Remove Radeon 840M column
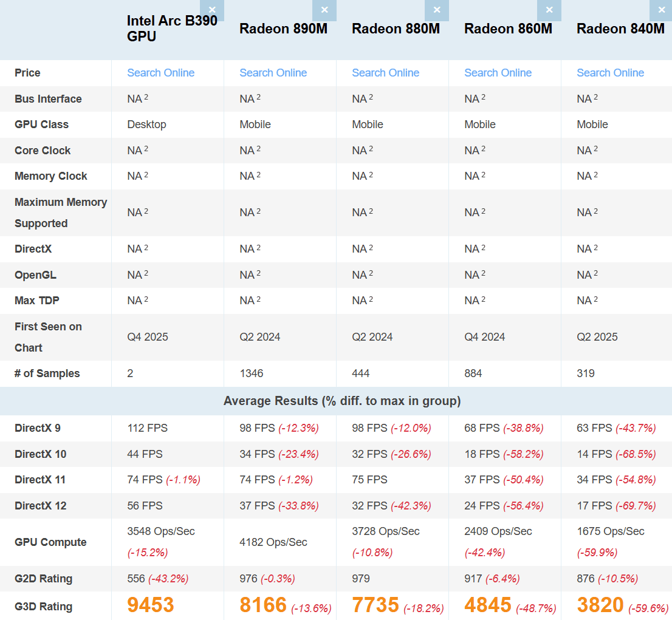This screenshot has width=672, height=620. [661, 10]
